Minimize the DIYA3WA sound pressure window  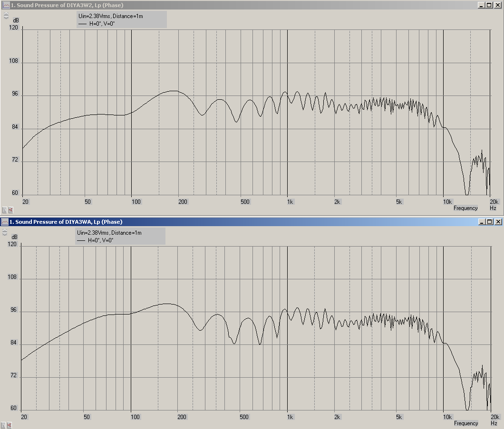click(x=482, y=222)
